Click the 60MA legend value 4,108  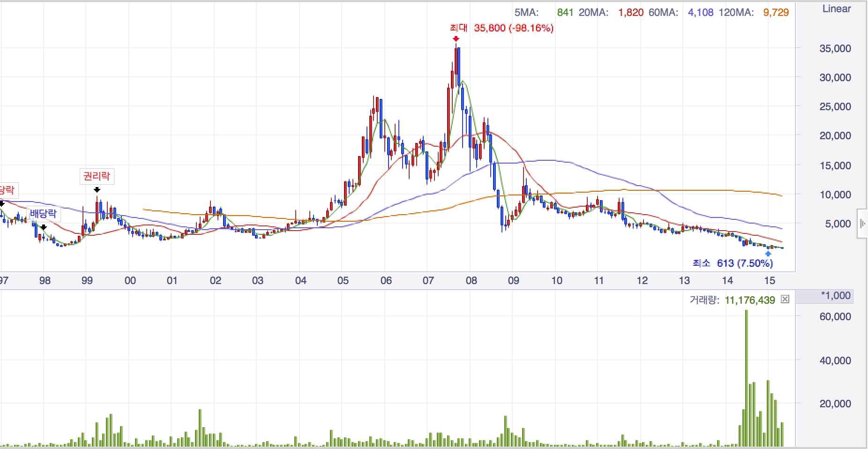coord(700,13)
